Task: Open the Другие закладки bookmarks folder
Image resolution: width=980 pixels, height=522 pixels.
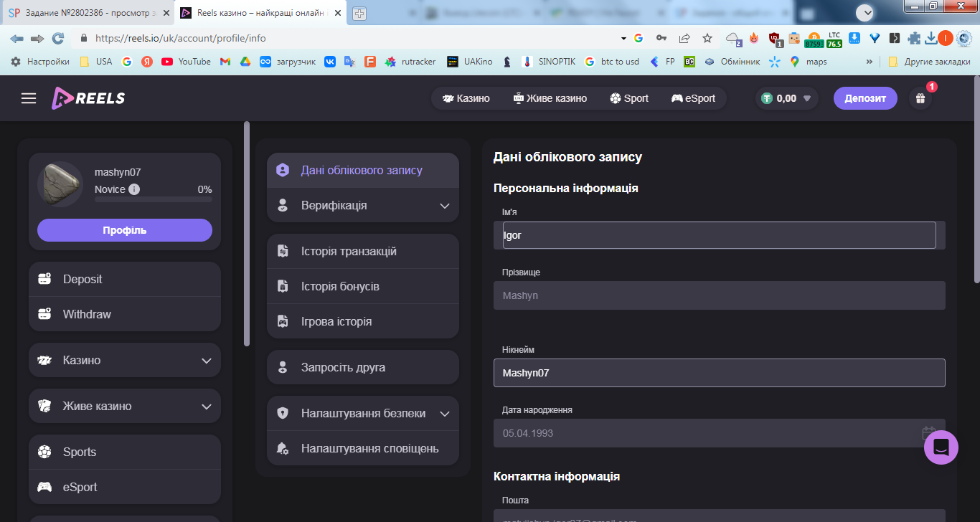Action: [x=929, y=62]
